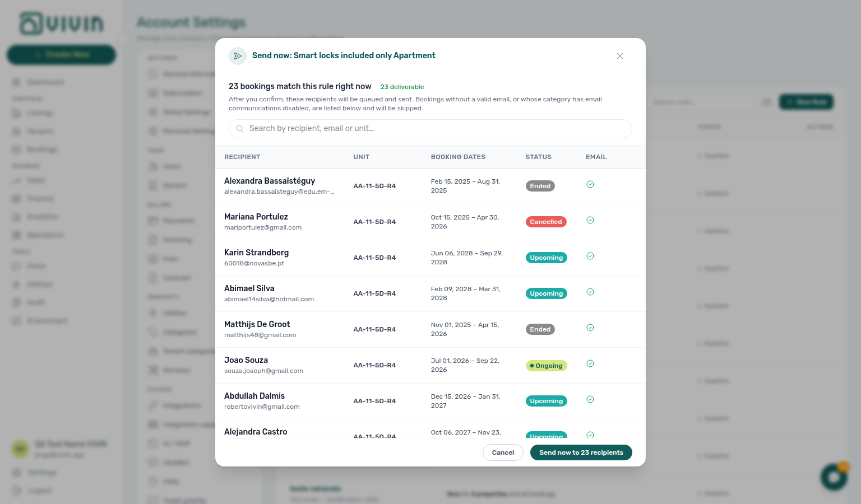Select recipient name Karin Strandberg

[x=257, y=253]
